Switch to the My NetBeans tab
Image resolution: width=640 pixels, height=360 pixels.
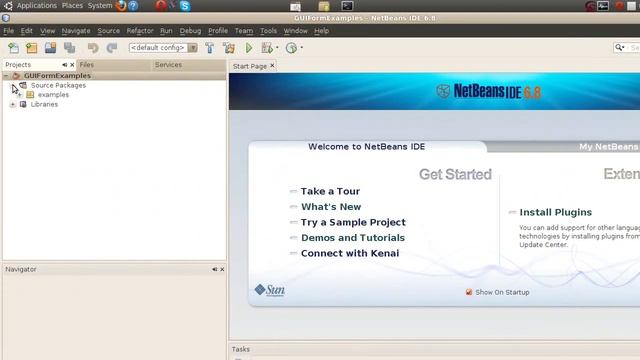pyautogui.click(x=608, y=147)
